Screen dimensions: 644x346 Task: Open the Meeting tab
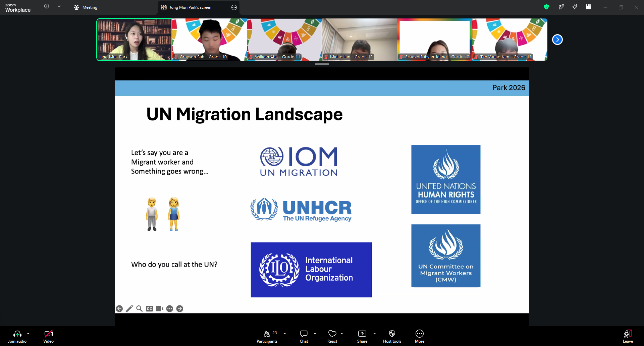(x=86, y=7)
